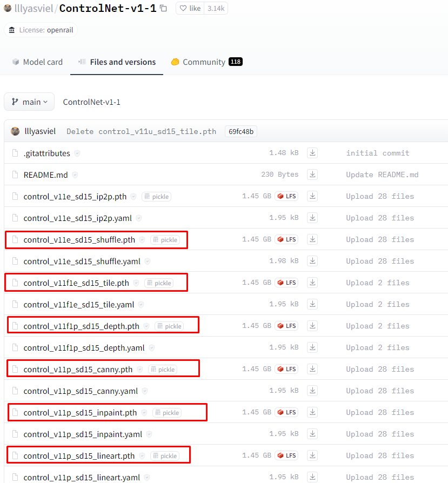Open the lllyasviel user profile link in header
This screenshot has width=448, height=483.
point(33,9)
